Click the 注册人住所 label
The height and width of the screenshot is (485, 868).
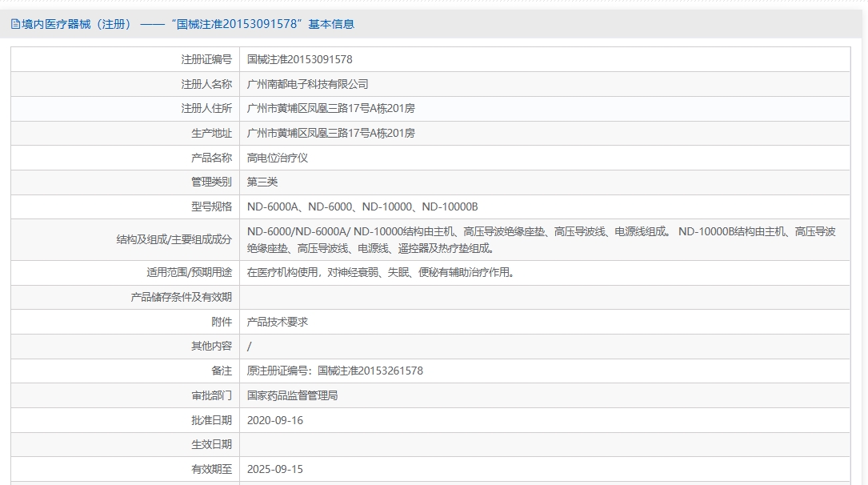pyautogui.click(x=206, y=109)
